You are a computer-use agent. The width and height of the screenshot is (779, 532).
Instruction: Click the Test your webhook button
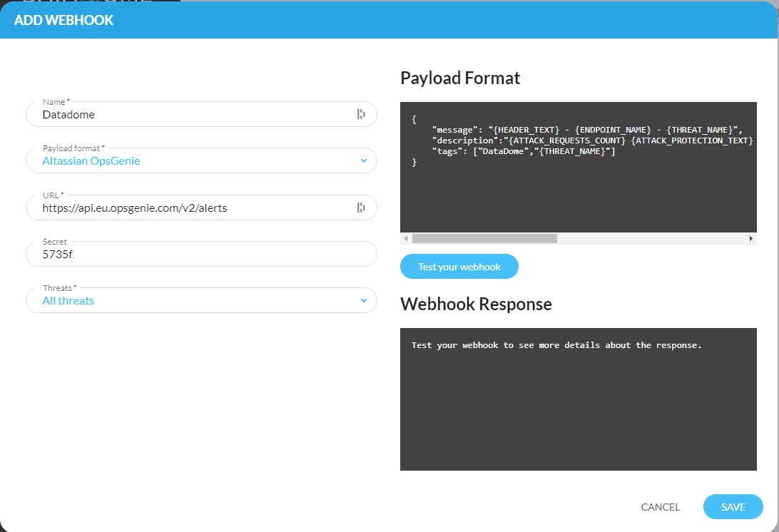[x=459, y=267]
